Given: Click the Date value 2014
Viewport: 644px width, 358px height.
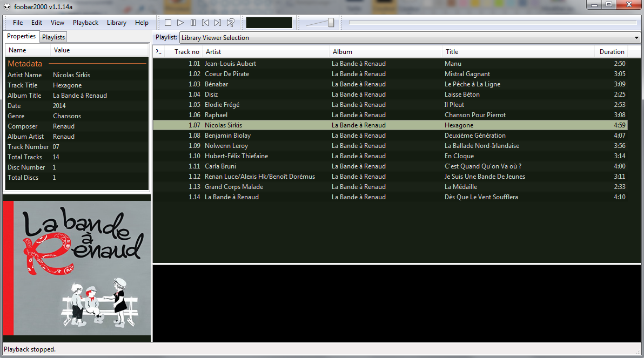Looking at the screenshot, I should pyautogui.click(x=59, y=106).
